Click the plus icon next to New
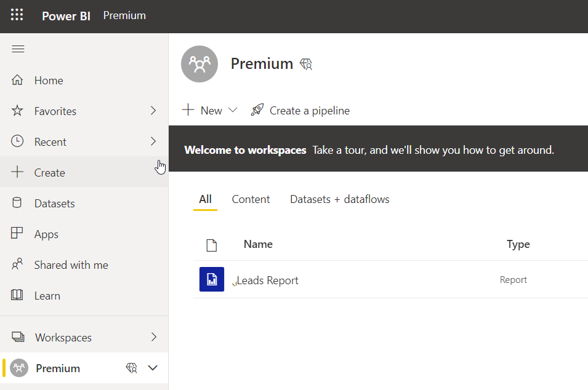This screenshot has height=390, width=588. tap(188, 109)
